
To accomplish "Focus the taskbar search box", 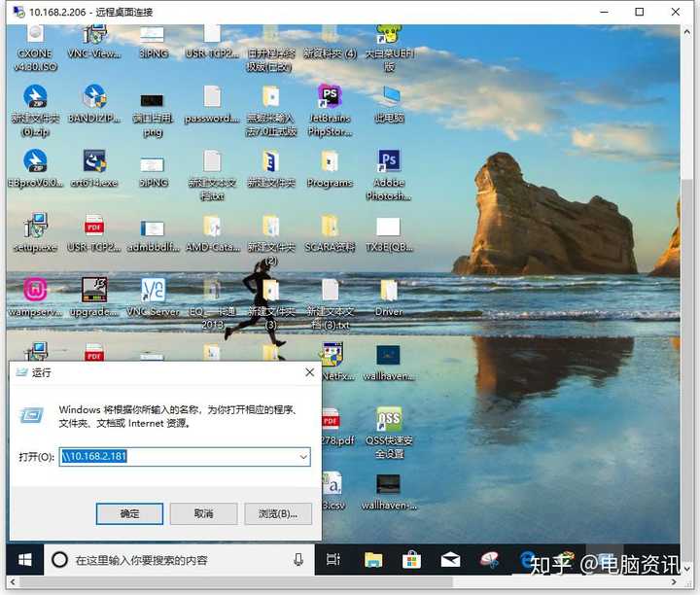I will 180,559.
